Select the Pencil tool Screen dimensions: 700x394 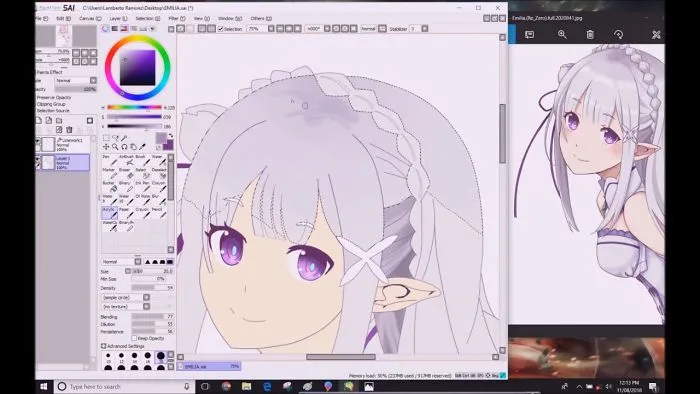(158, 212)
